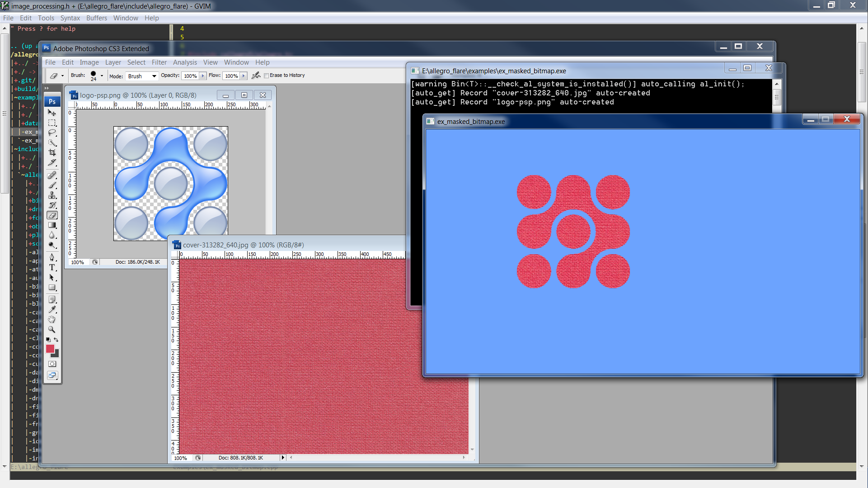Open the eraser Mode dropdown

142,76
